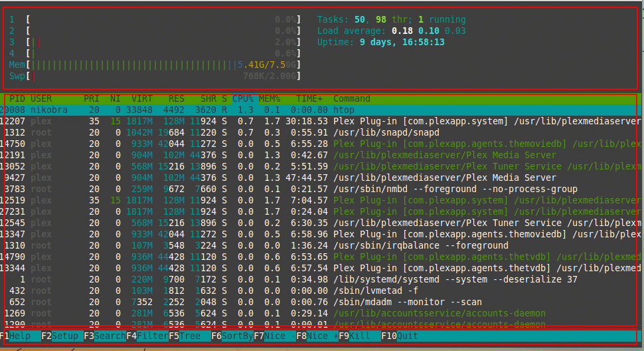Select the htop process row by nikobra
Image resolution: width=644 pixels, height=351 pixels.
tap(321, 110)
